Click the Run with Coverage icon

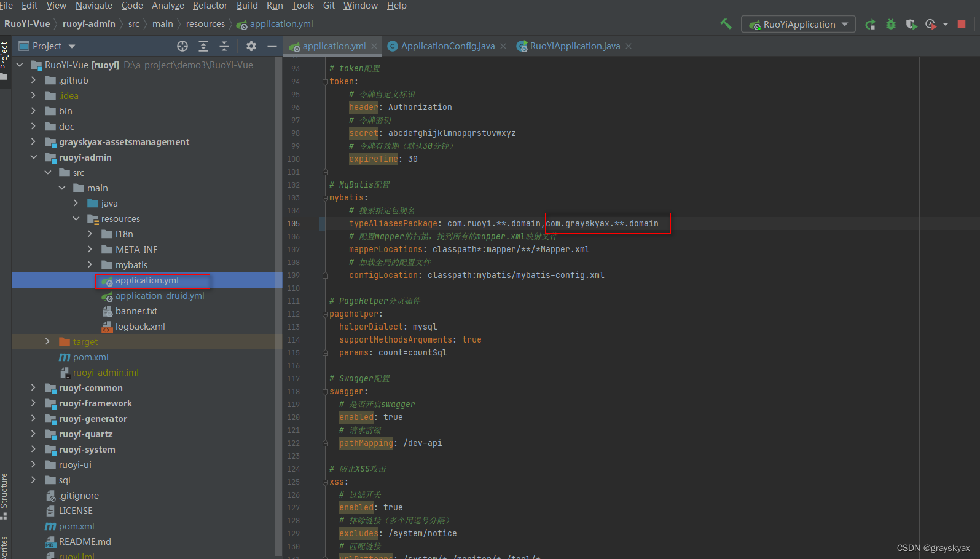[911, 24]
